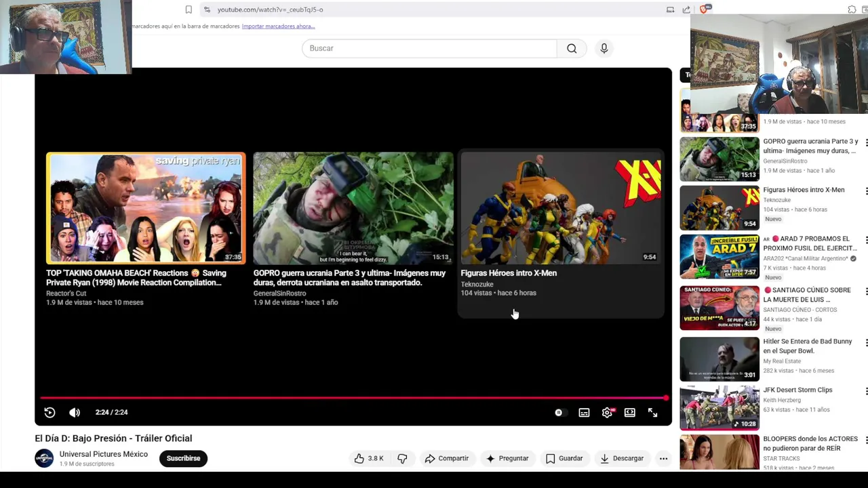Open the options menu for BLOOPERS video
Screen dimensions: 868x488
(866, 441)
